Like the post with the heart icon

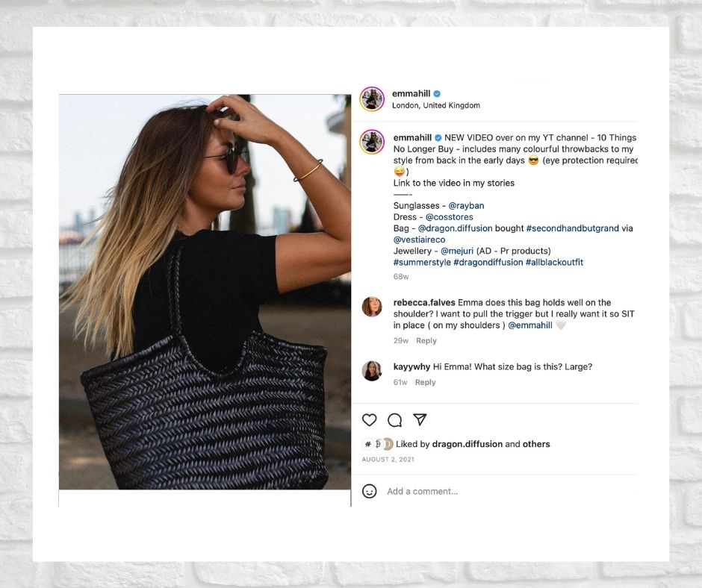coord(370,420)
